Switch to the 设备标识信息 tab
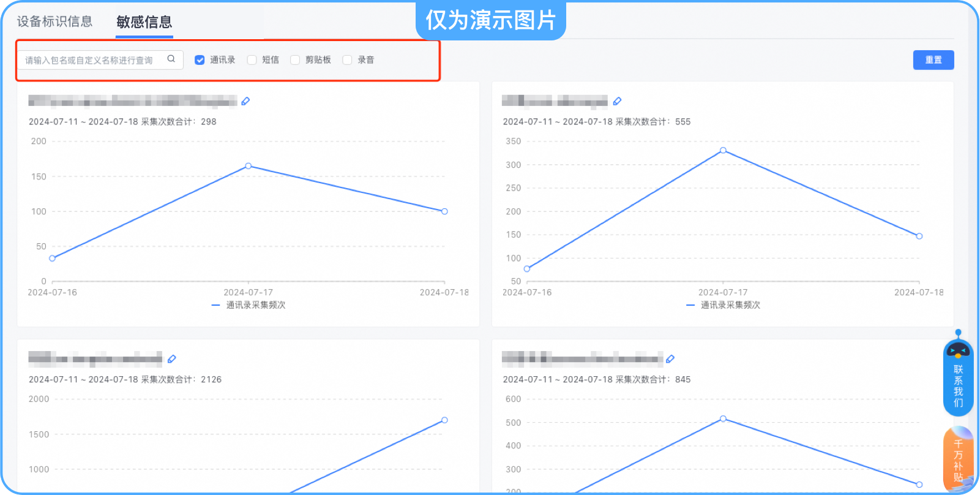This screenshot has height=495, width=980. pyautogui.click(x=54, y=21)
